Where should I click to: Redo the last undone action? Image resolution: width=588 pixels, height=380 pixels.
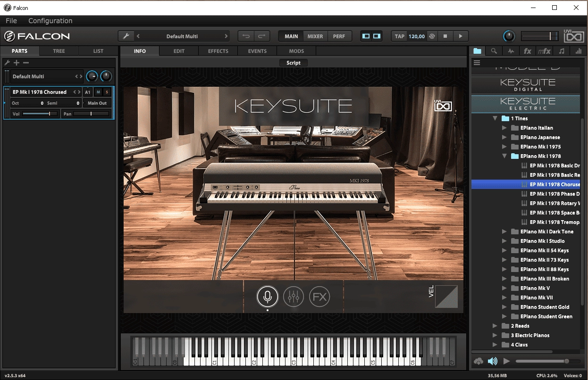tap(262, 36)
